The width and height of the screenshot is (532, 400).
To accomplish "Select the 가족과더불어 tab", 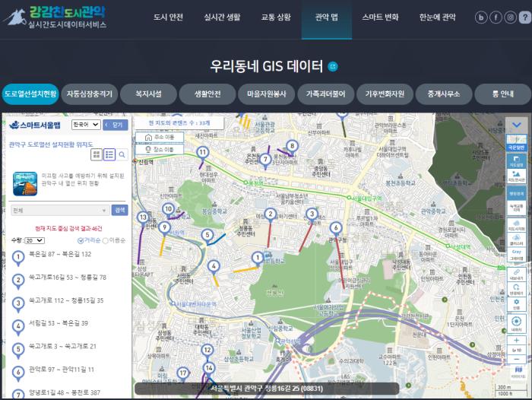I will click(326, 94).
